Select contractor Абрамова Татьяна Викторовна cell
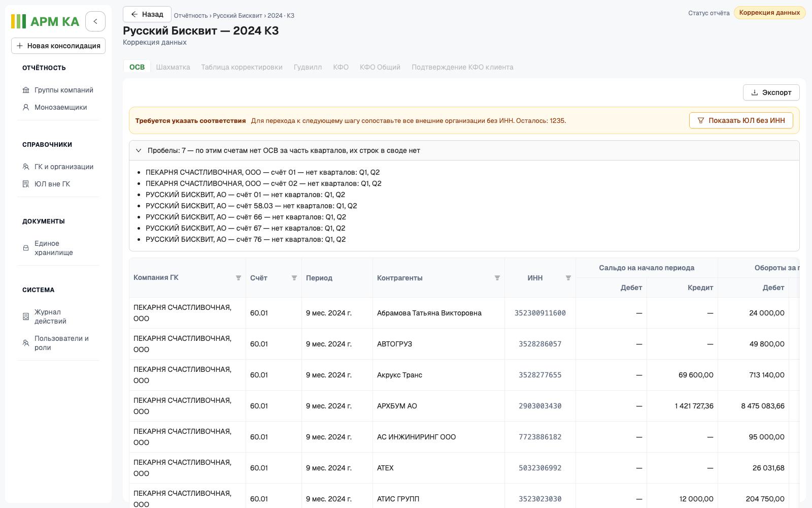Image resolution: width=812 pixels, height=508 pixels. 438,313
